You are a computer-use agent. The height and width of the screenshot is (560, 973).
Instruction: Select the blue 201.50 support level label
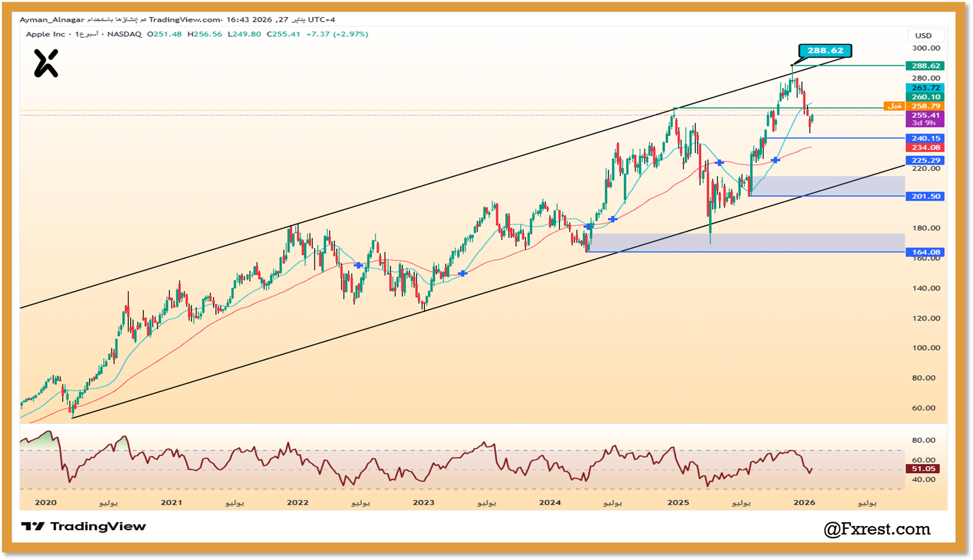pos(925,196)
